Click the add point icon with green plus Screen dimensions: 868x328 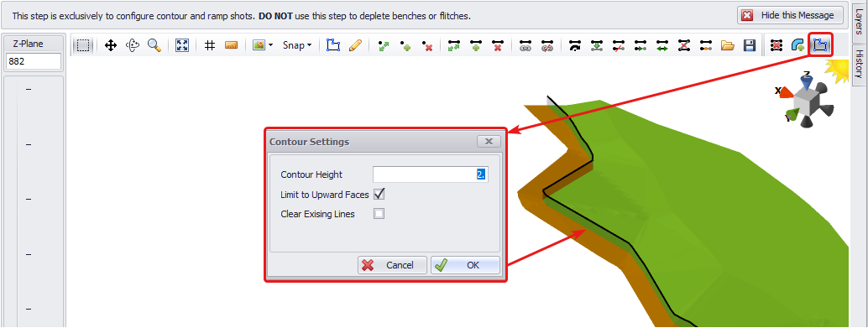[405, 45]
